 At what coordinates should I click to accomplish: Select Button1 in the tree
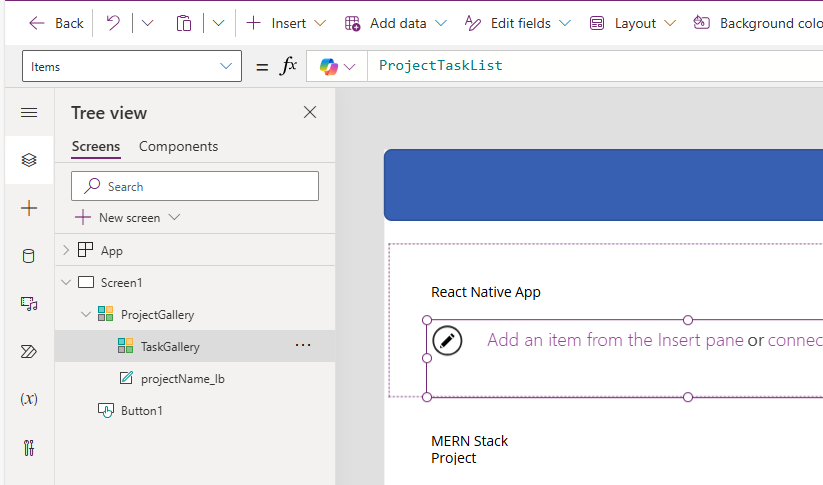[x=141, y=411]
